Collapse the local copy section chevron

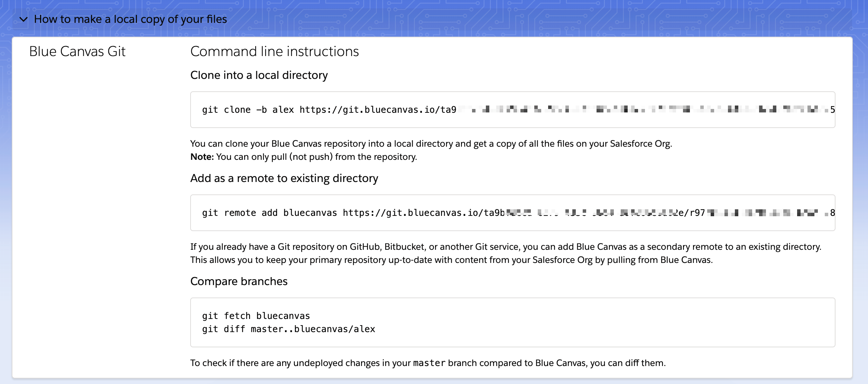24,19
